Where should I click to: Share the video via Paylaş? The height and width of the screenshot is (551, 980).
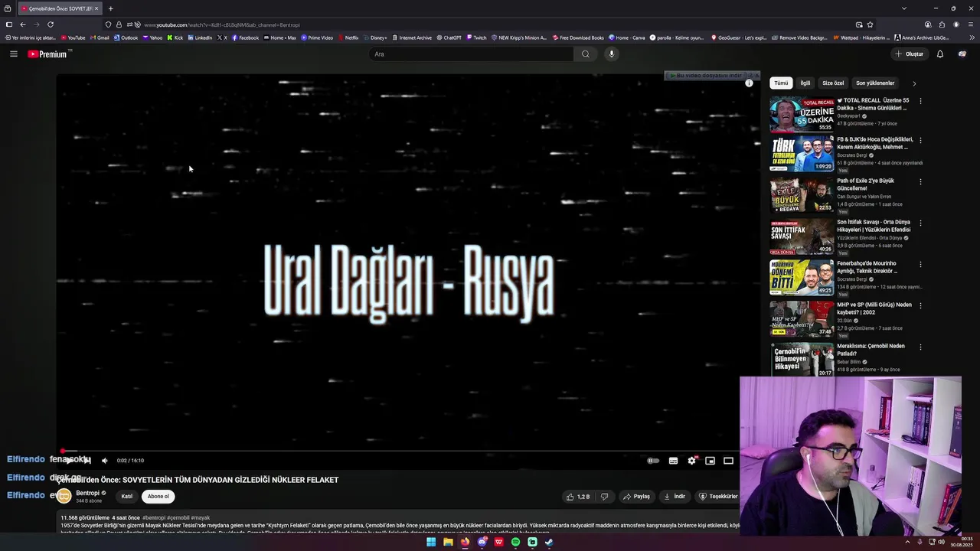tap(636, 497)
